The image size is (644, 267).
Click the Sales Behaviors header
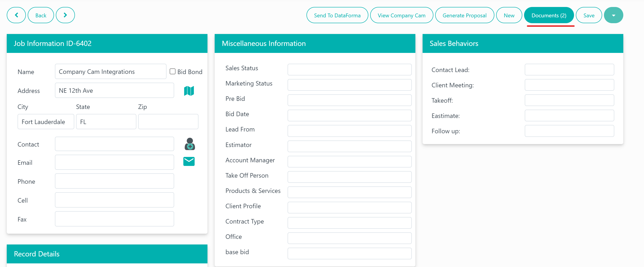[x=523, y=43]
